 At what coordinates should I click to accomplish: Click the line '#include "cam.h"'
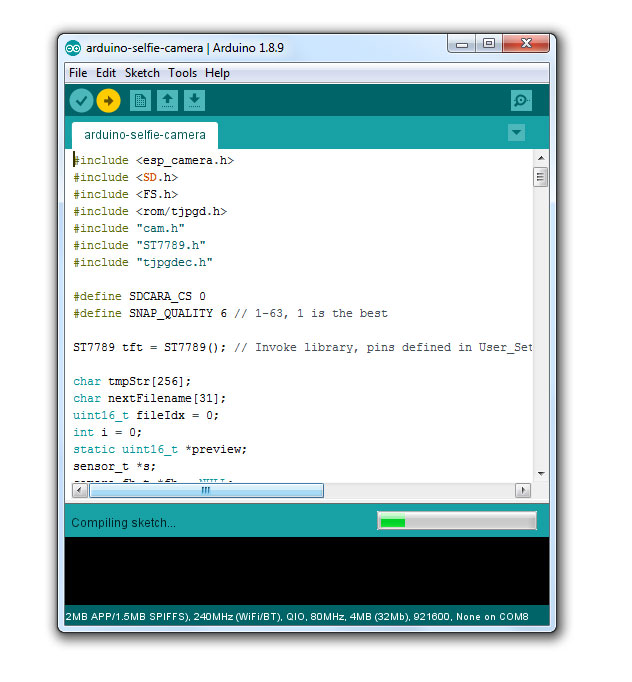point(129,228)
